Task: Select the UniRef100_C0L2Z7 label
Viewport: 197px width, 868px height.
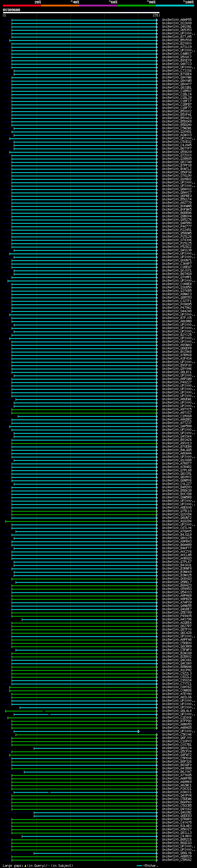Action: pyautogui.click(x=177, y=484)
